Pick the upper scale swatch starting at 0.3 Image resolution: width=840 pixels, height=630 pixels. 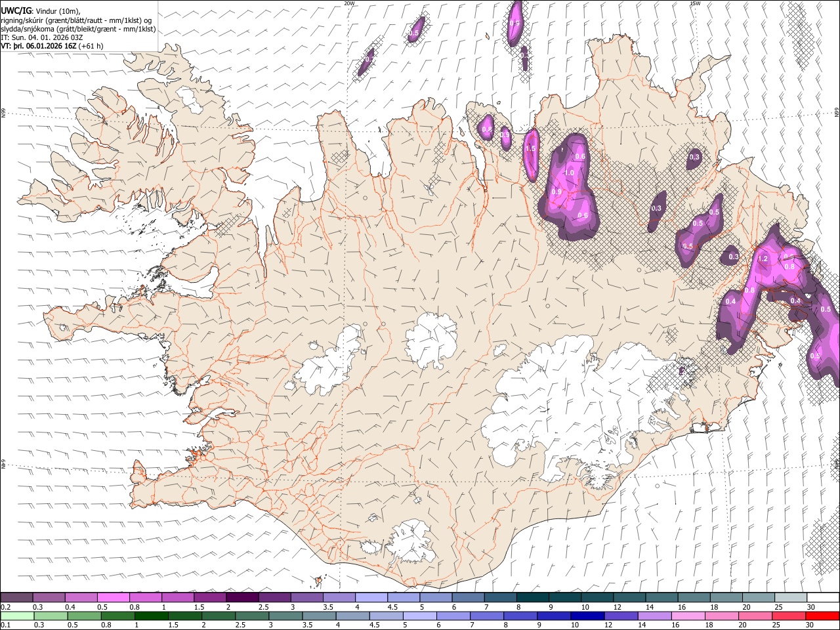pos(49,597)
